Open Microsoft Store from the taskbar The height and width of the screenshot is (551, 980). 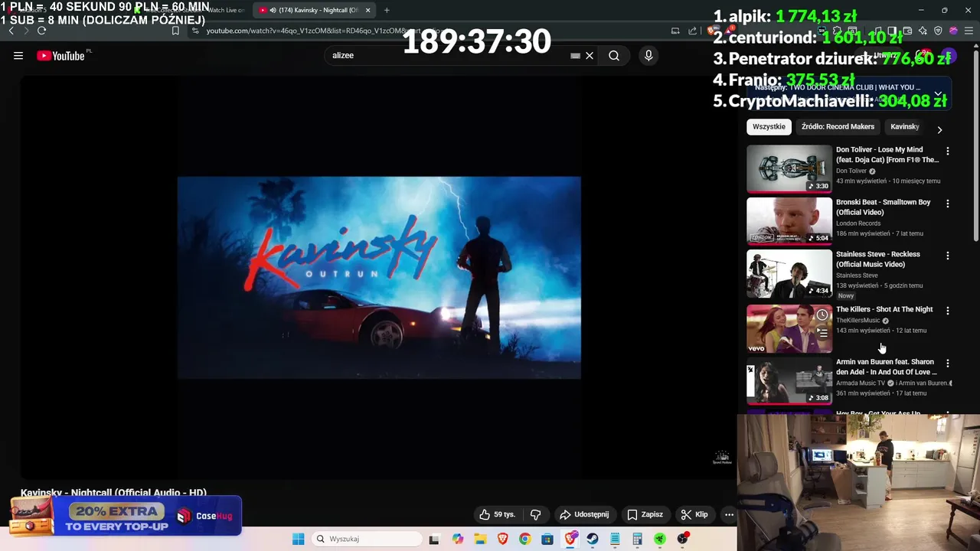click(547, 539)
